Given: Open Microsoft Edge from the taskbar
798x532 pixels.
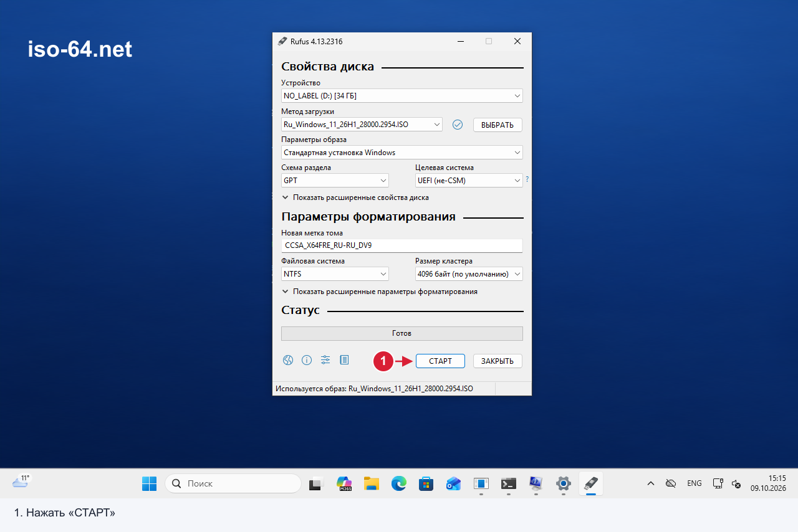Looking at the screenshot, I should tap(399, 483).
